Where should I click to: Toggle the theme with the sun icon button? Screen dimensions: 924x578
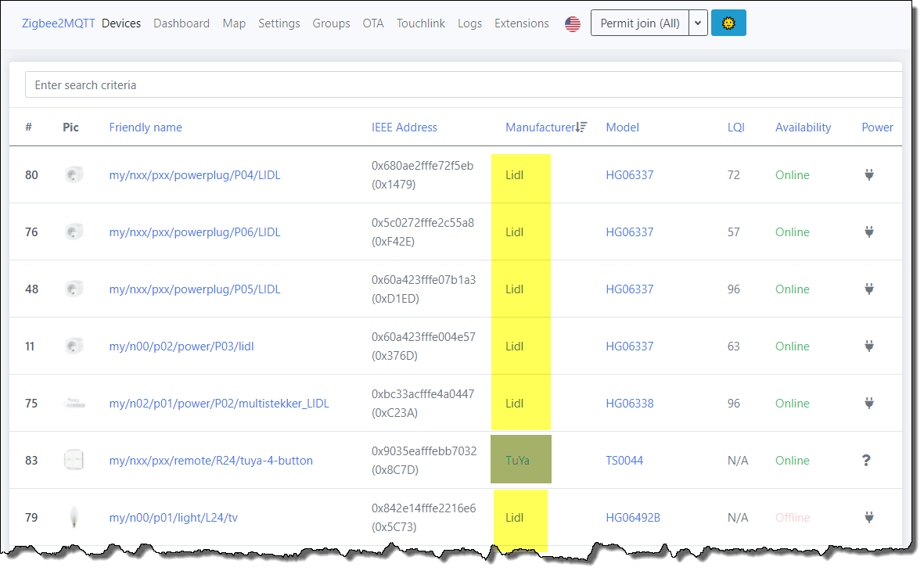click(x=728, y=23)
